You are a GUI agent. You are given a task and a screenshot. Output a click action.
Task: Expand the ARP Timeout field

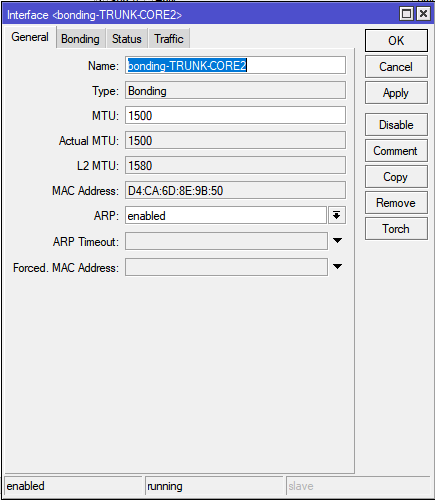pyautogui.click(x=337, y=241)
